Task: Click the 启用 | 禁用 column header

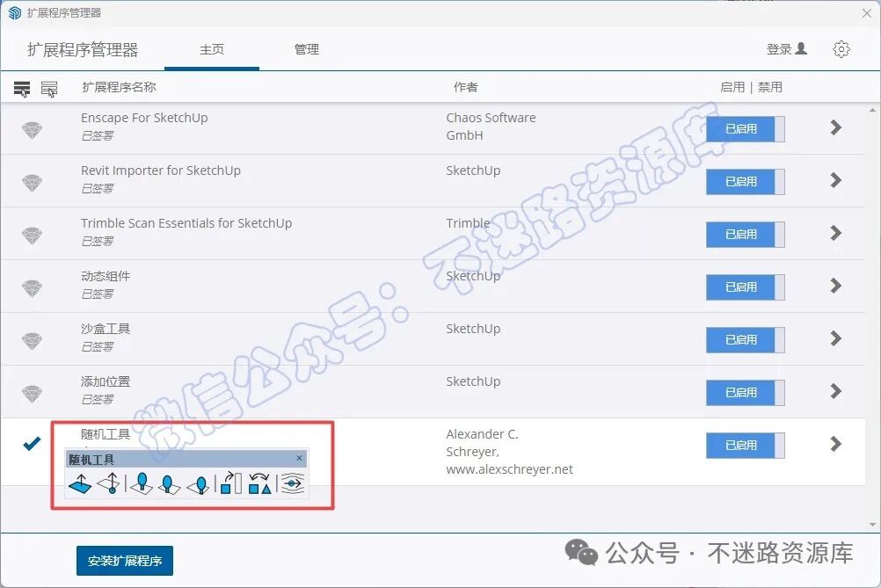Action: tap(751, 87)
